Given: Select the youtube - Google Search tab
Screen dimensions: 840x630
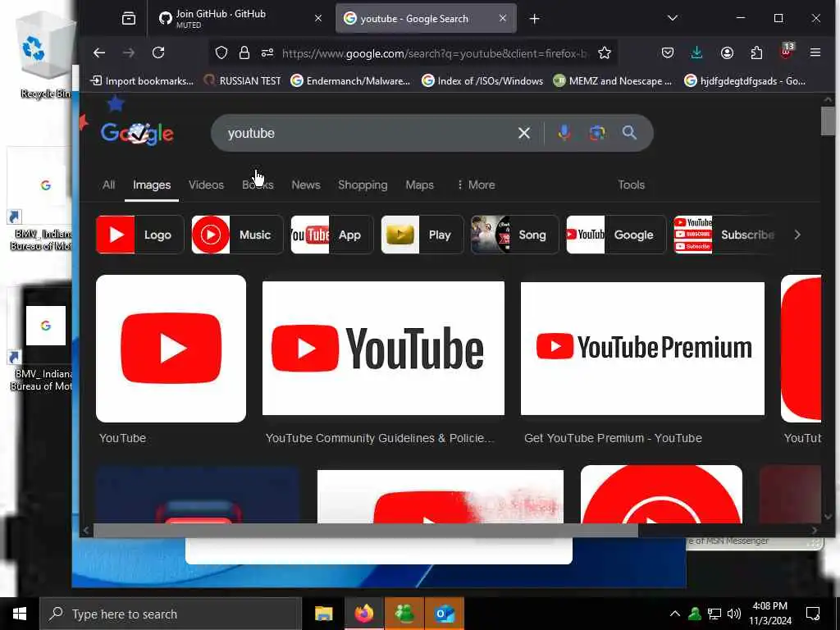Looking at the screenshot, I should pyautogui.click(x=426, y=19).
